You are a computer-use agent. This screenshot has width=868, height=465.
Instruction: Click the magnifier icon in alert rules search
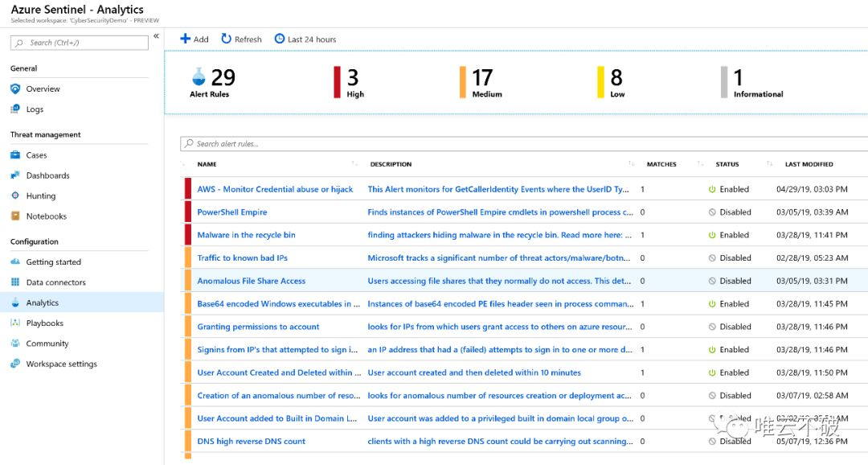190,143
